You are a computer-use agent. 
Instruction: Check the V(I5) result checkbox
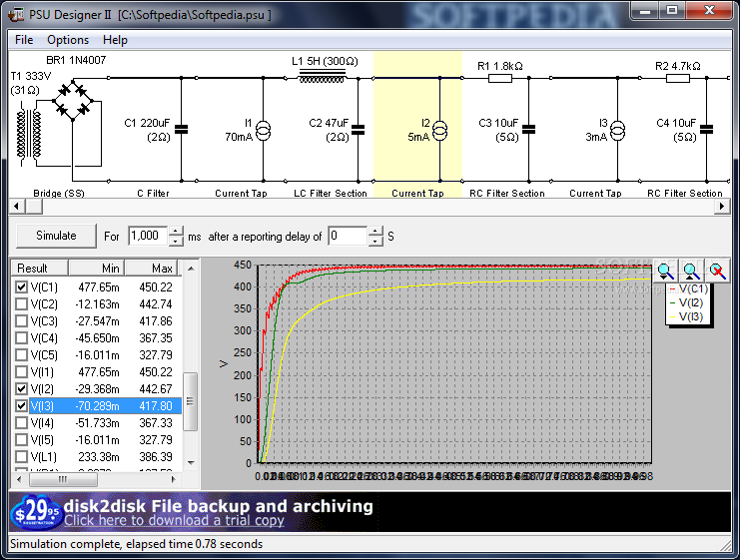tap(21, 439)
